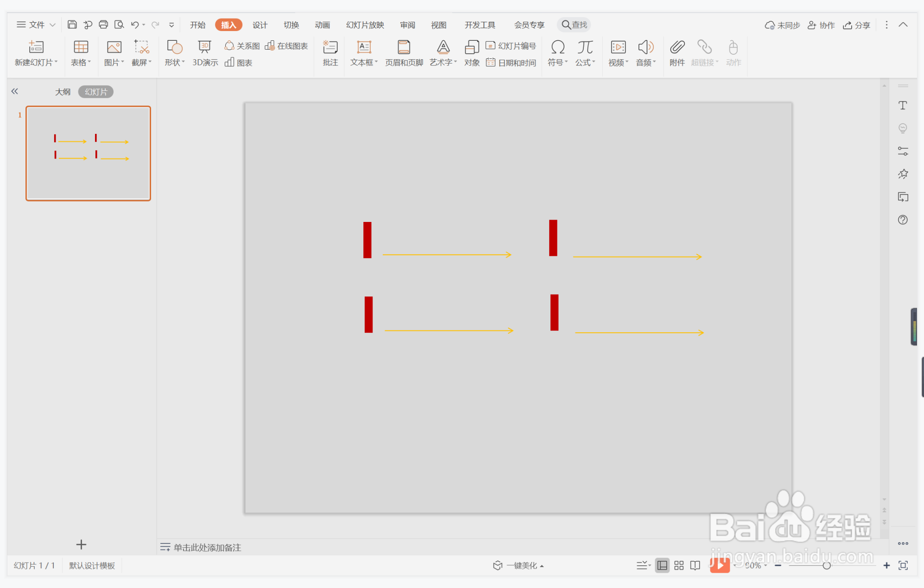Image resolution: width=924 pixels, height=588 pixels.
Task: Switch to the 设计 ribbon tab
Action: 259,25
